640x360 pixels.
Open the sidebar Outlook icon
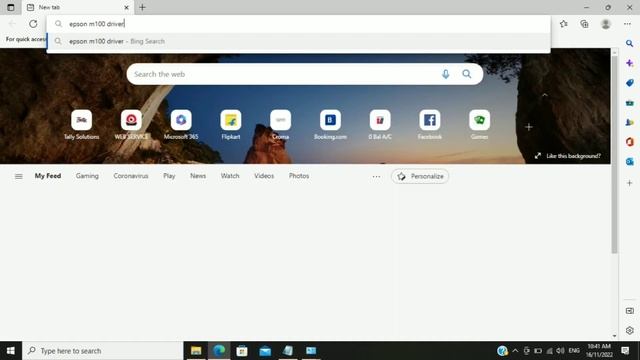[629, 162]
